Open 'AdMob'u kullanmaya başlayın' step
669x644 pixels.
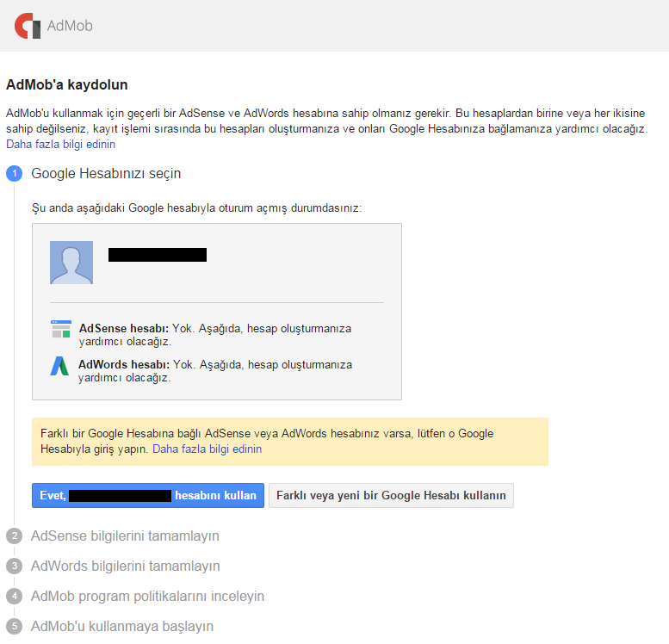[122, 626]
